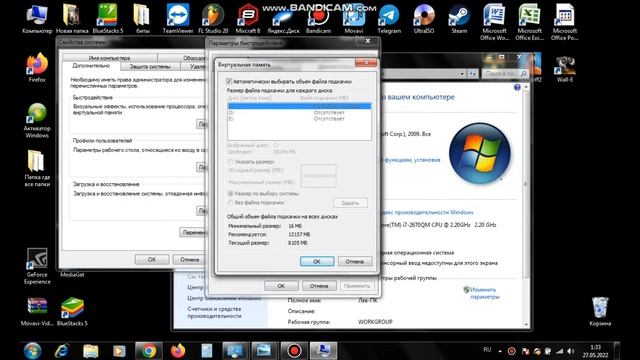
Task: Click OK in the Виртуальная память dialog
Action: [317, 261]
